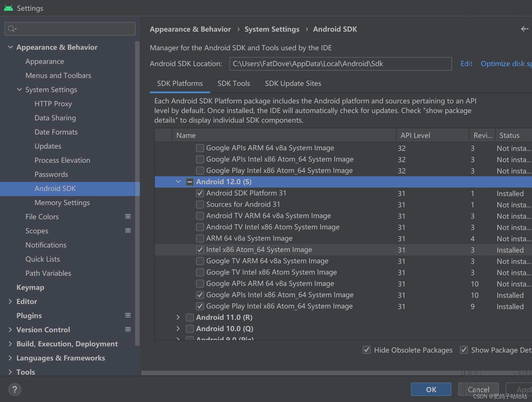This screenshot has height=402, width=532.
Task: Click the settings tree vertical scrollbar
Action: point(137,194)
